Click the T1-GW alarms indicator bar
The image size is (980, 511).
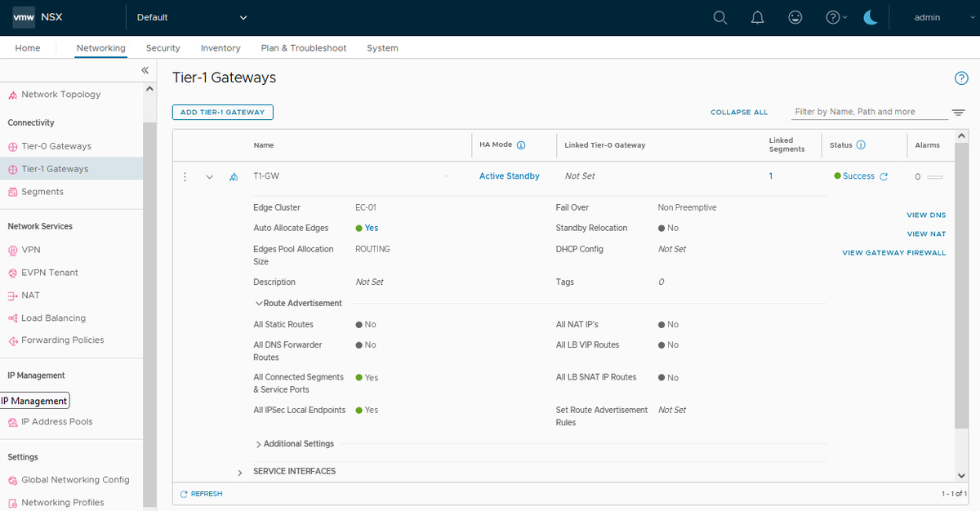pos(935,176)
